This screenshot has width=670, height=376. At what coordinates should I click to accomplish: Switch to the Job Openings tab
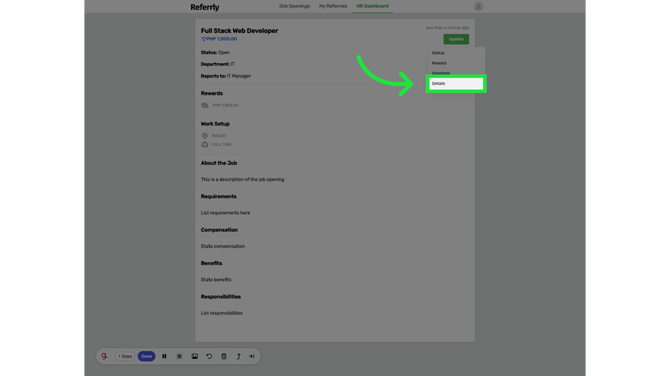tap(294, 6)
